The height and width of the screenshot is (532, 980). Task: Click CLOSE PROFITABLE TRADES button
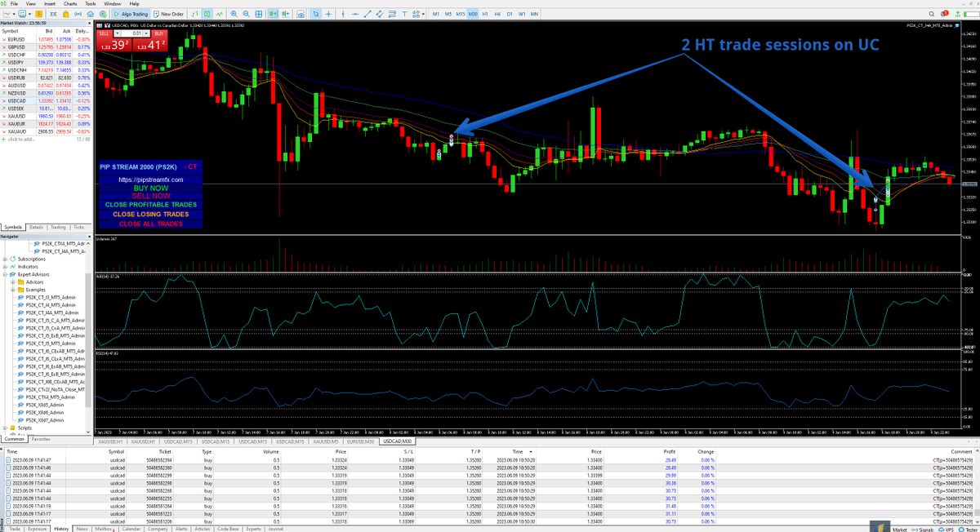(x=151, y=204)
